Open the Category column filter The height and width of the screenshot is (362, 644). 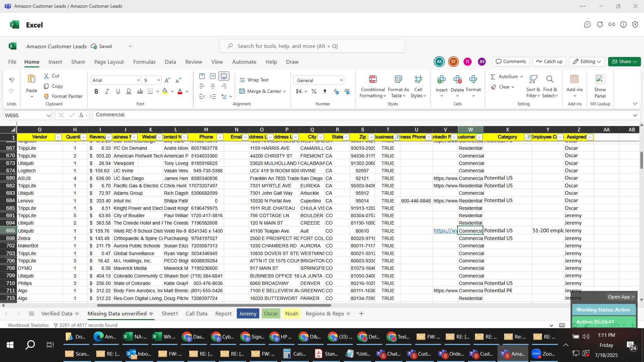pos(527,137)
